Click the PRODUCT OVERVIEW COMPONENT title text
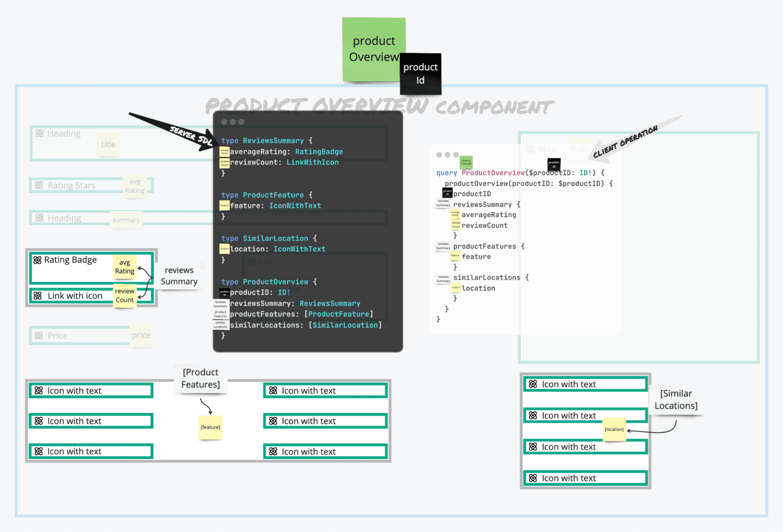The height and width of the screenshot is (532, 783). 380,107
